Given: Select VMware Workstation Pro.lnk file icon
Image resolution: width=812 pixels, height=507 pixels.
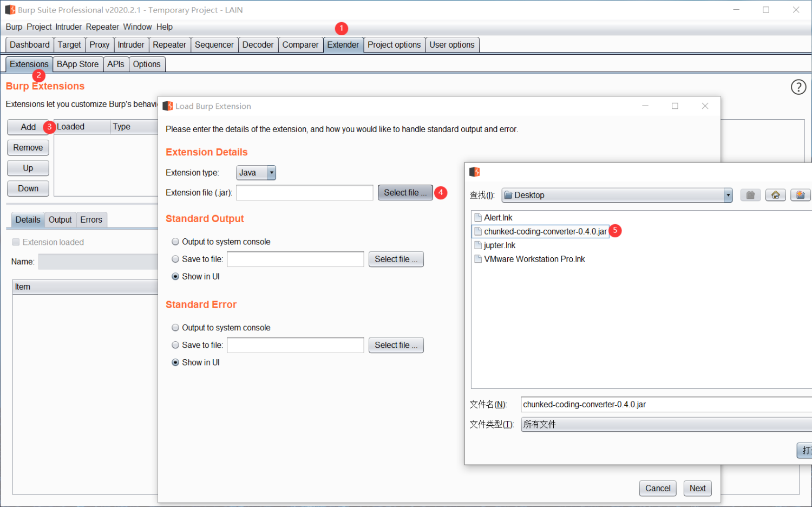Looking at the screenshot, I should [478, 259].
